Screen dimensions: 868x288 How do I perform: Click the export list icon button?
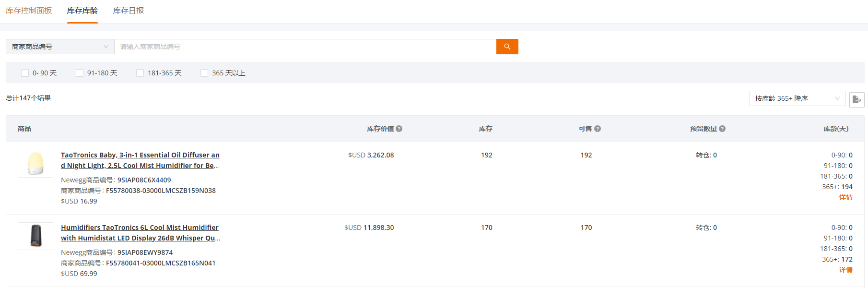click(x=856, y=99)
